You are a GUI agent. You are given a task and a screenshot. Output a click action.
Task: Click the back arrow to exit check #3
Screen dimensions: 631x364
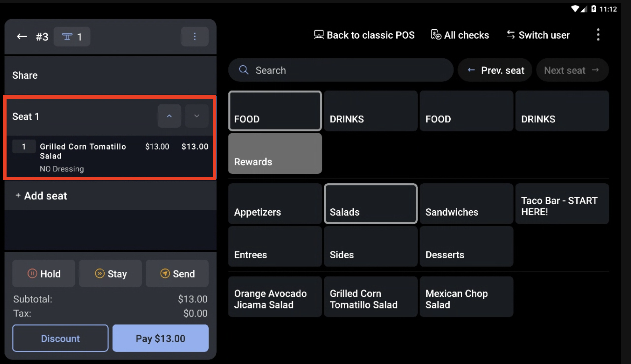[x=21, y=36]
